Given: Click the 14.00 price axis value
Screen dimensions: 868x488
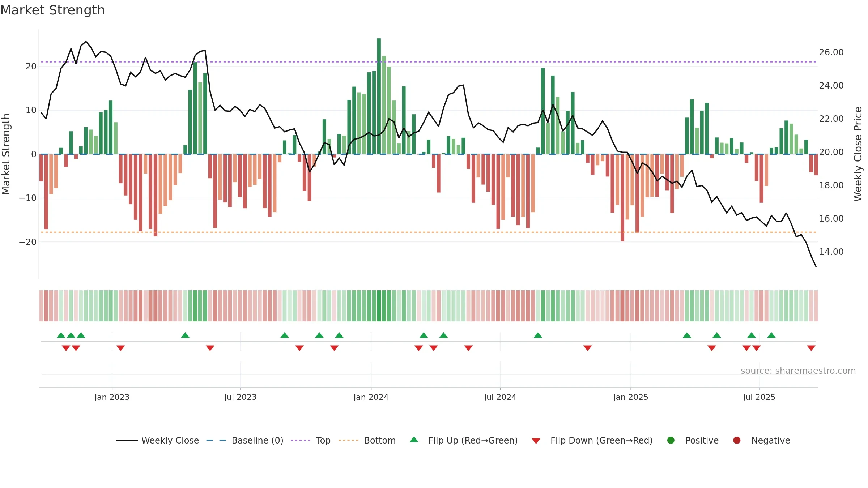Looking at the screenshot, I should click(x=831, y=252).
